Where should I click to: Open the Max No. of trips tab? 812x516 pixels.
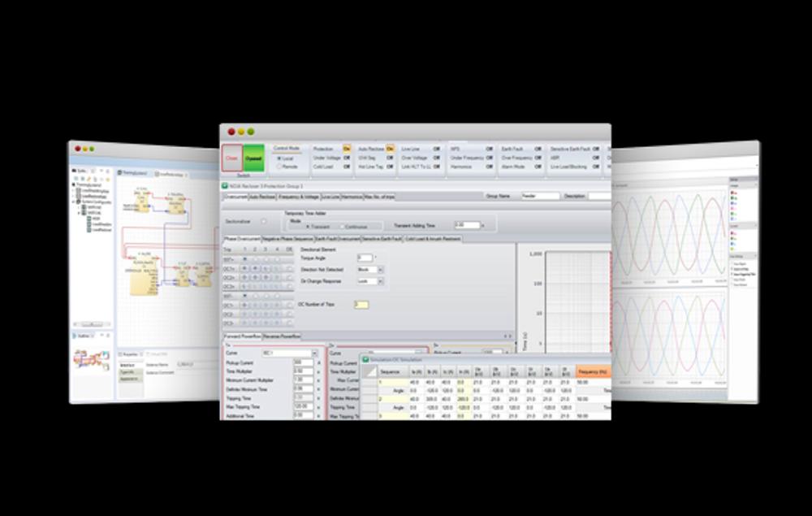tap(379, 197)
